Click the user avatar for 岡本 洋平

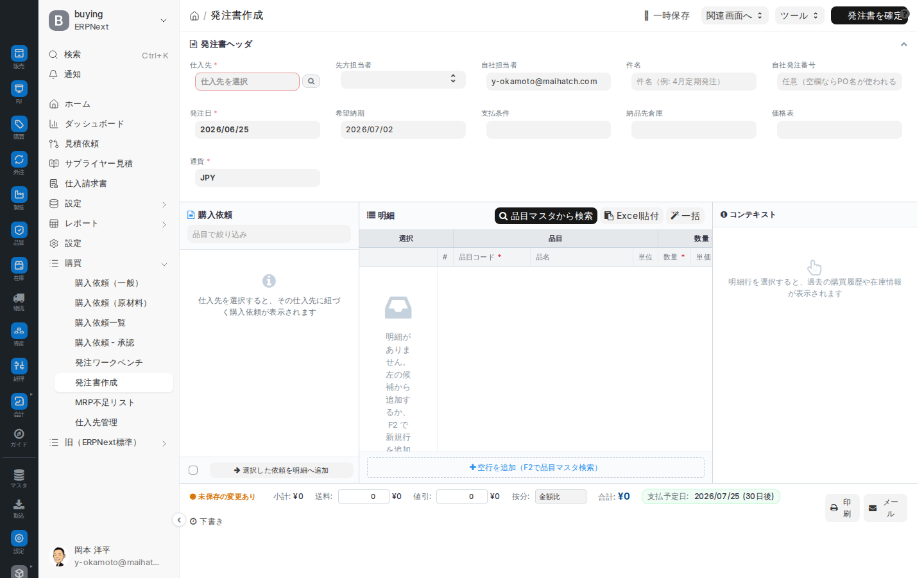[59, 556]
